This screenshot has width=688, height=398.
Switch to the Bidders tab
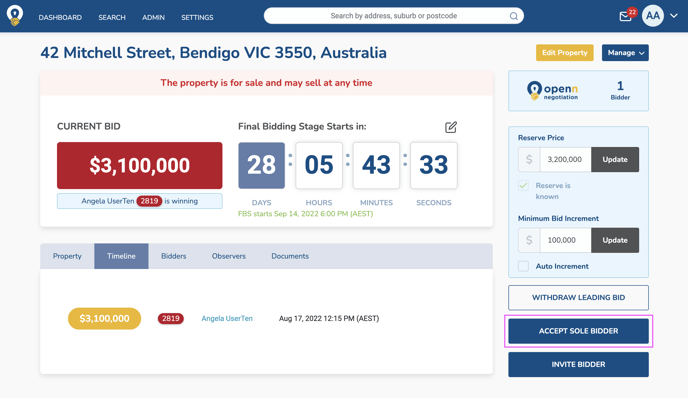click(x=173, y=256)
